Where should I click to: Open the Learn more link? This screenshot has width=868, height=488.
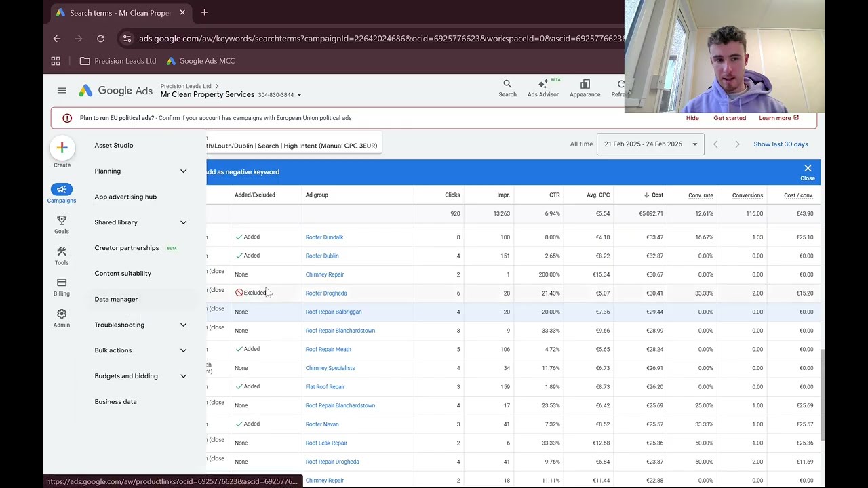[778, 118]
